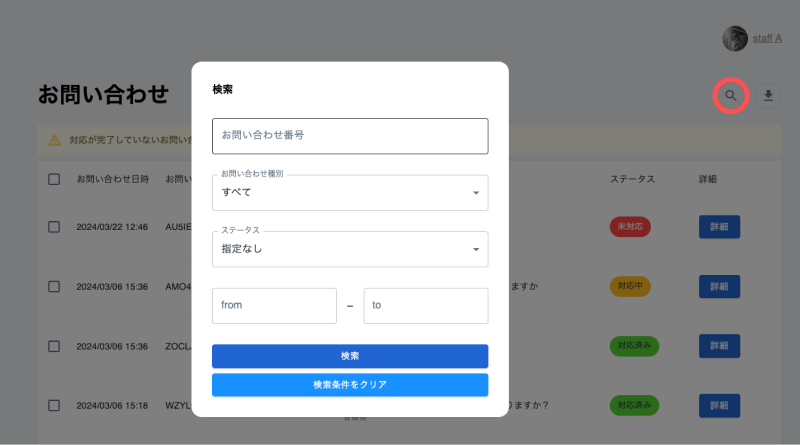Open 詳細 for the 2024/03/06 15:36 対応済み row

pyautogui.click(x=719, y=346)
